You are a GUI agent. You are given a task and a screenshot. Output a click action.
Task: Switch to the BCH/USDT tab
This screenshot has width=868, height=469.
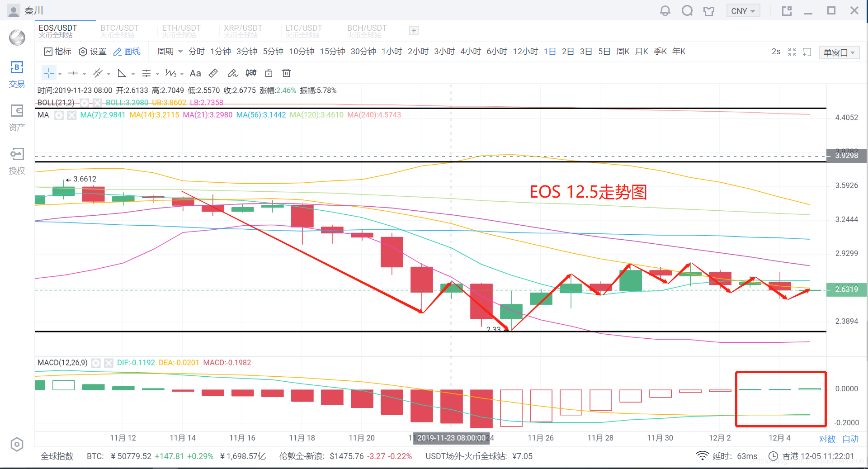(x=367, y=31)
